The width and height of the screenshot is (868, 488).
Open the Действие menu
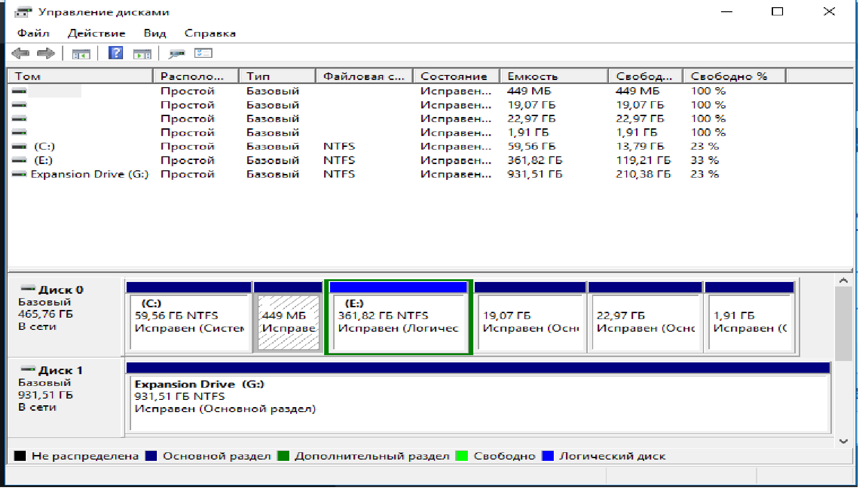[96, 33]
